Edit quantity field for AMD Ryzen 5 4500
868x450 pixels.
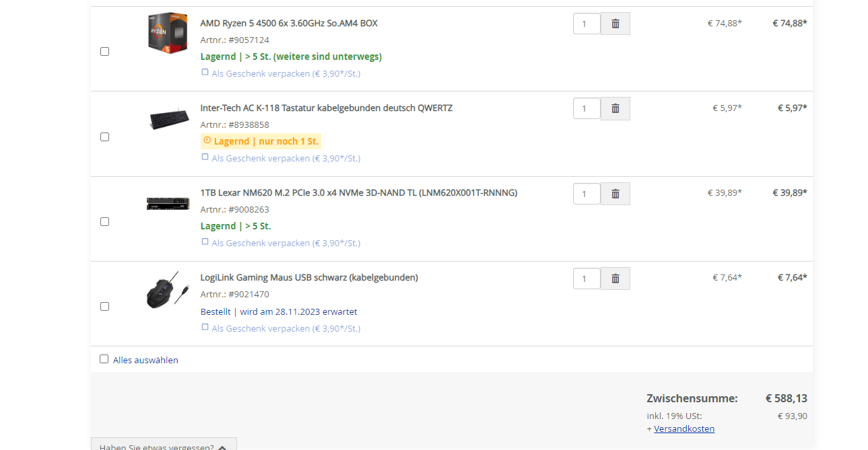[587, 24]
